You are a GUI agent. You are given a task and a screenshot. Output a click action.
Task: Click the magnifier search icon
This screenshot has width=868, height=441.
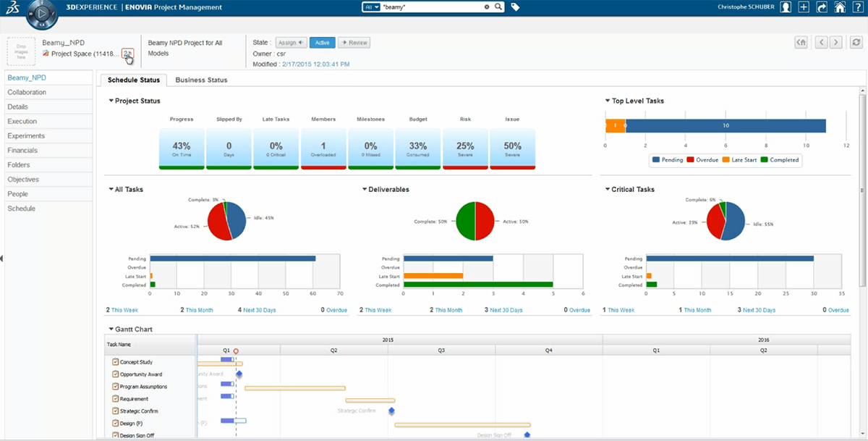(498, 7)
